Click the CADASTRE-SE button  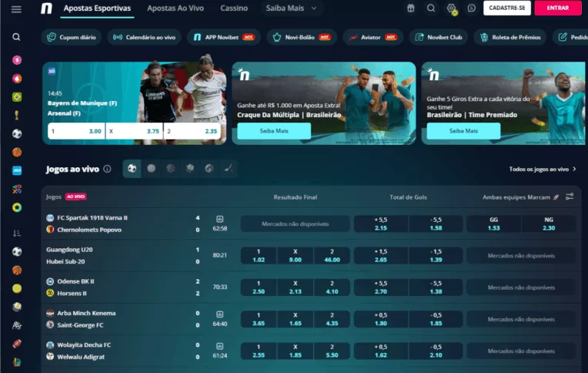[506, 8]
